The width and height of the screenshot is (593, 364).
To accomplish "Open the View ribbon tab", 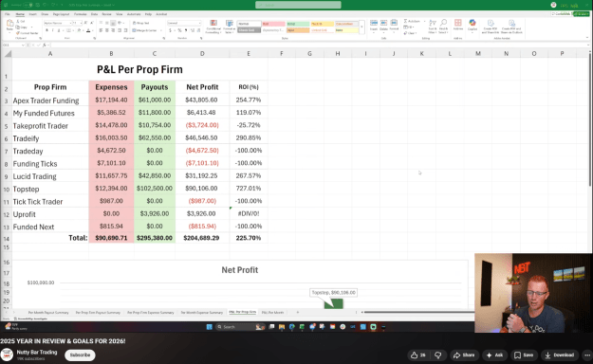I will [x=120, y=14].
